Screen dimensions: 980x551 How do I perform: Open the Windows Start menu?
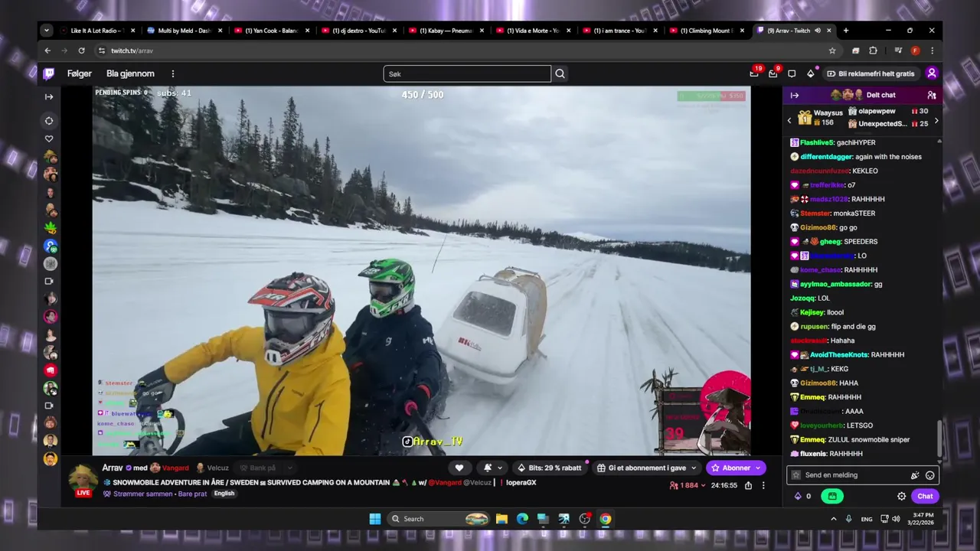point(375,519)
